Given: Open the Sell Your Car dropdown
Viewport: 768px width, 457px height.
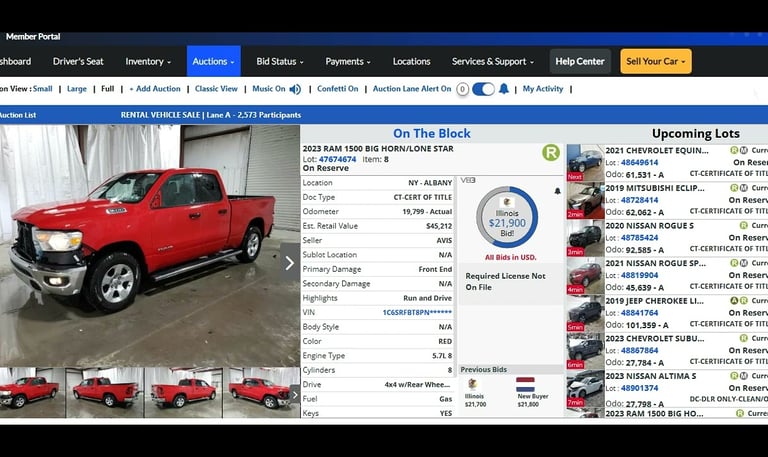Looking at the screenshot, I should [656, 61].
